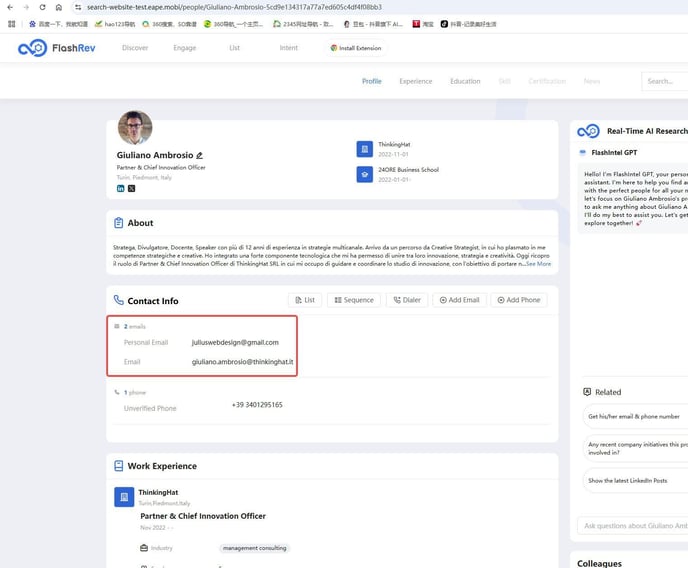The width and height of the screenshot is (688, 568).
Task: Expand About text with See More
Action: [x=538, y=264]
